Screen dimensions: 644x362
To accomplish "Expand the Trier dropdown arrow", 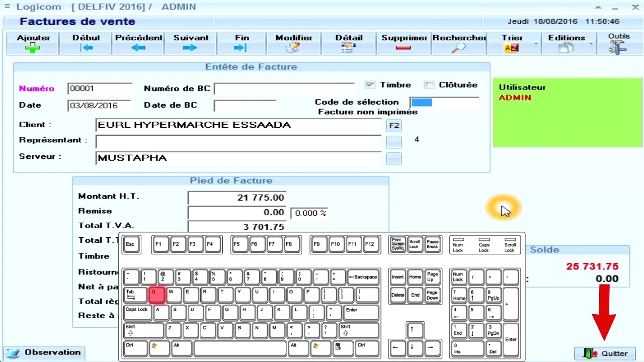I will (536, 44).
